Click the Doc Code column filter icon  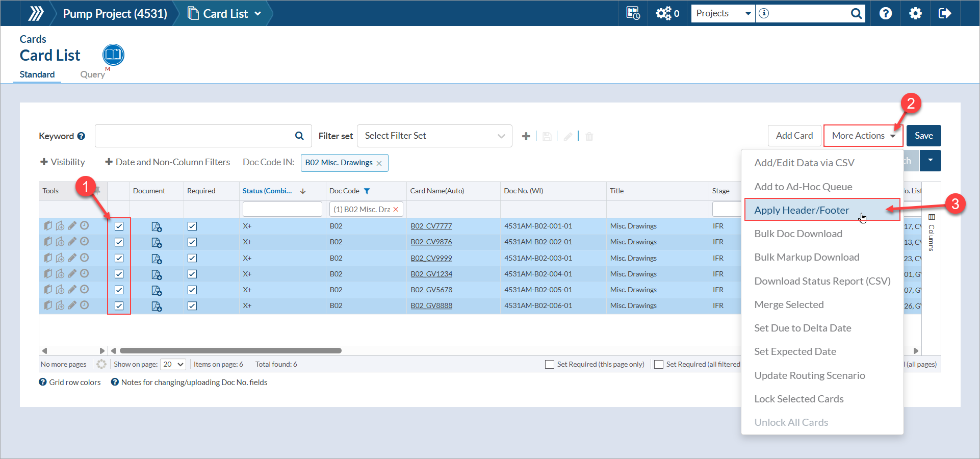(x=367, y=191)
